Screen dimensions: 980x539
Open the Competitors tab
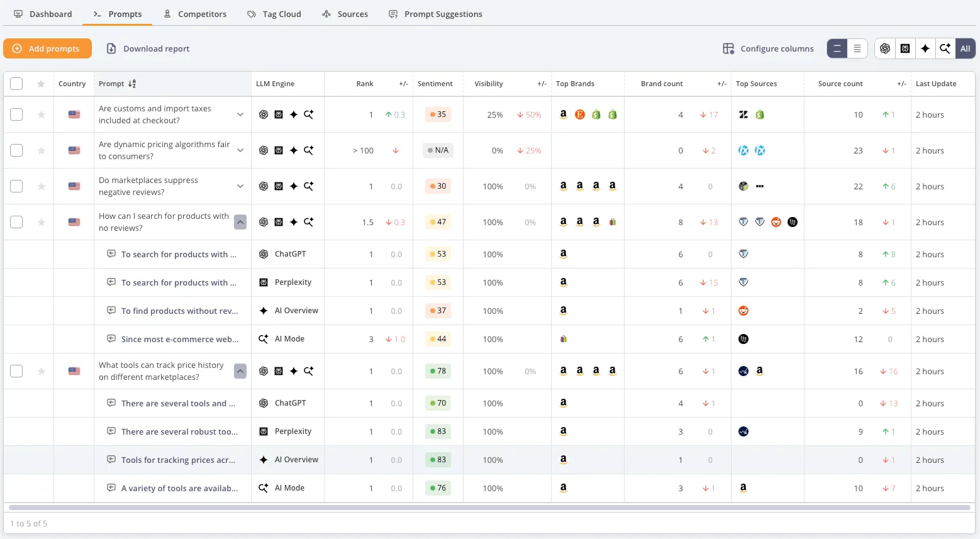pos(195,13)
